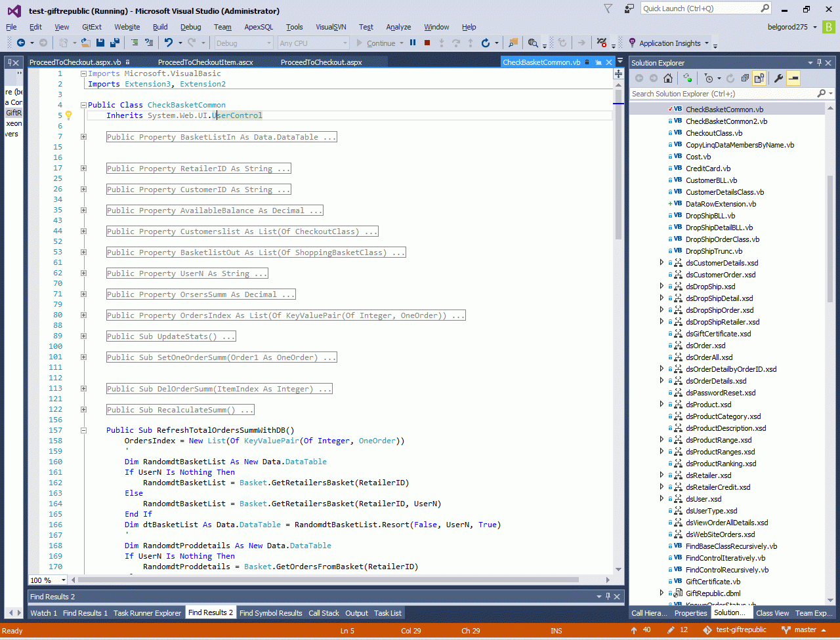Open the ApexSQL menu
The width and height of the screenshot is (840, 640).
pyautogui.click(x=259, y=27)
